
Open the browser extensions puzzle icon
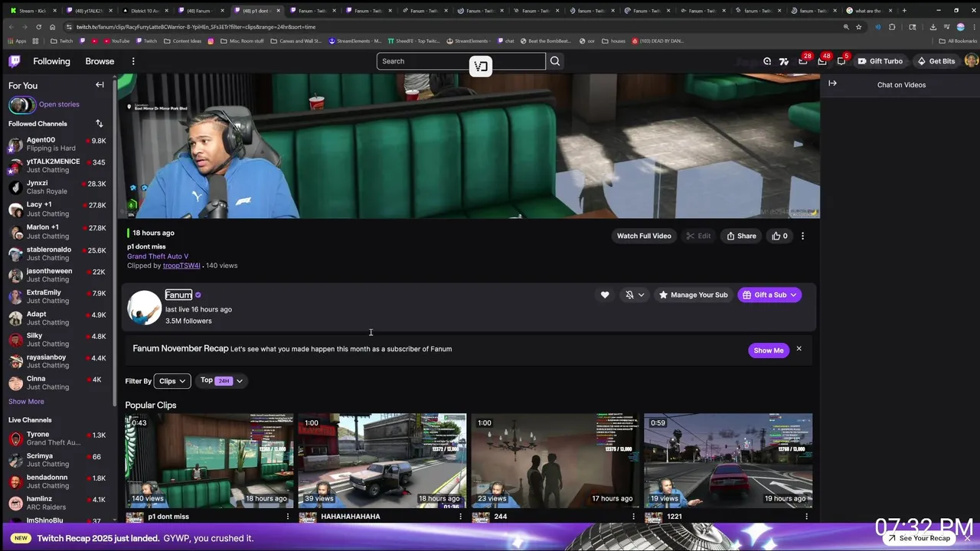(x=892, y=27)
